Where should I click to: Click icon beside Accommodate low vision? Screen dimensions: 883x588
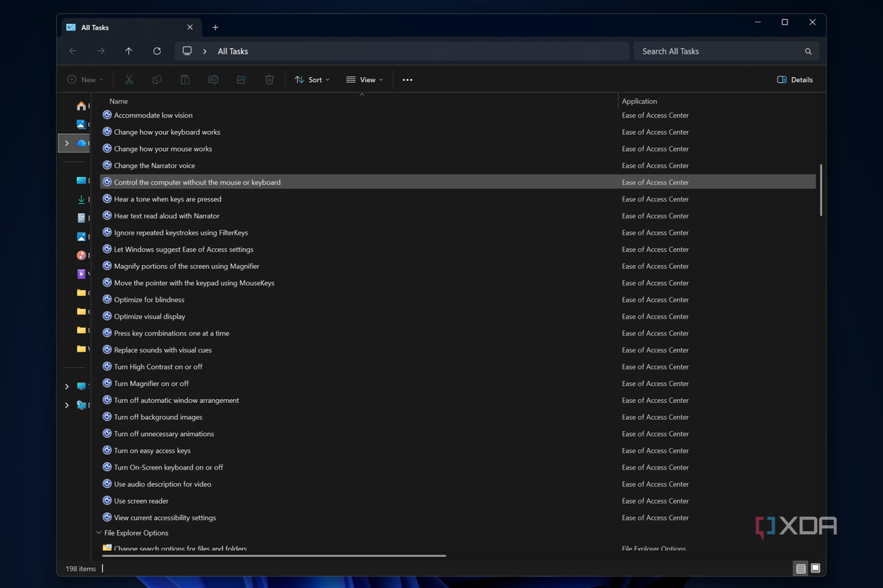point(107,115)
